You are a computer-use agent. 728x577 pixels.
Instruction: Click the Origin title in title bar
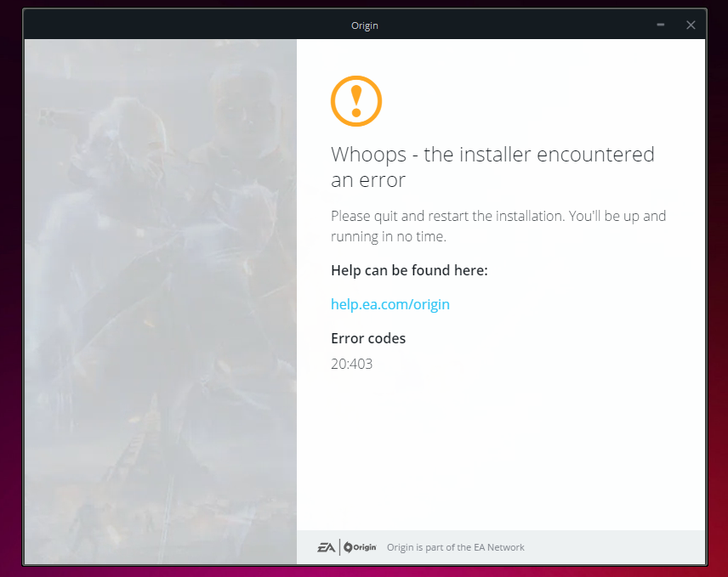pyautogui.click(x=364, y=25)
